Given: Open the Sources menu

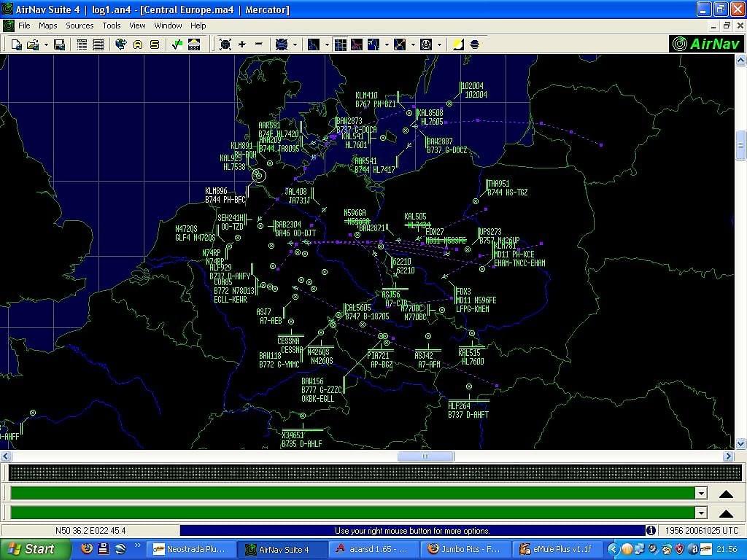Looking at the screenshot, I should (x=80, y=26).
